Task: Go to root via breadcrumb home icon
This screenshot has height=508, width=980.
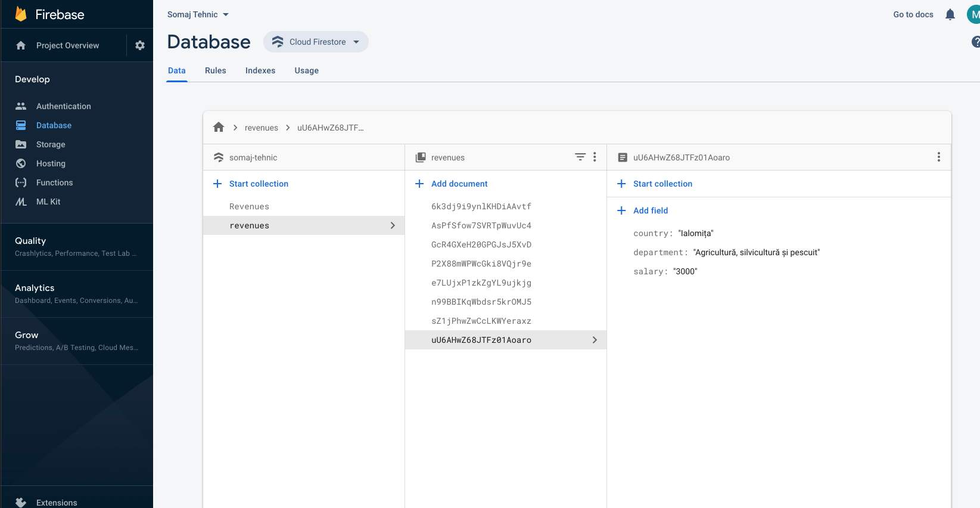Action: pyautogui.click(x=219, y=127)
